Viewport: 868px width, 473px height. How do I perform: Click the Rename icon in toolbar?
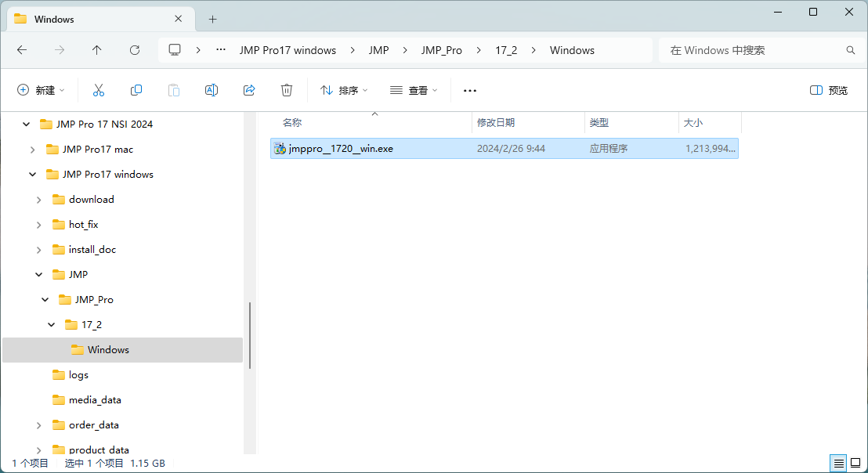click(212, 90)
